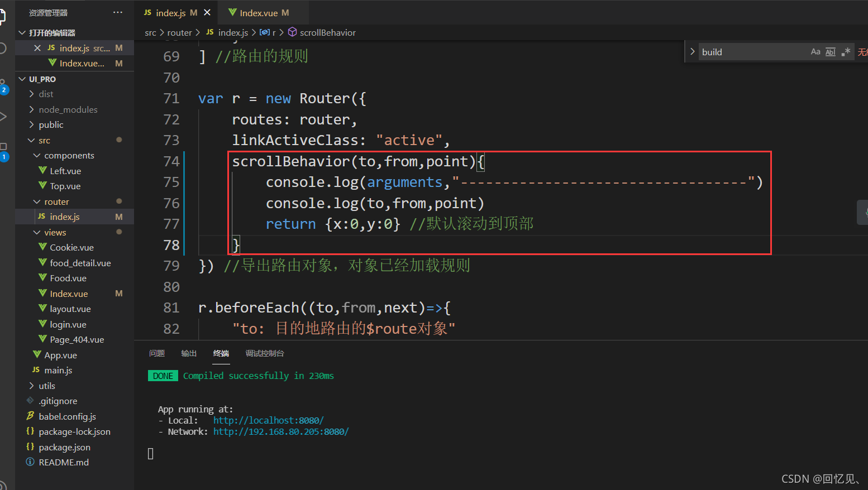868x490 pixels.
Task: Open README.md file in explorer
Action: [64, 462]
